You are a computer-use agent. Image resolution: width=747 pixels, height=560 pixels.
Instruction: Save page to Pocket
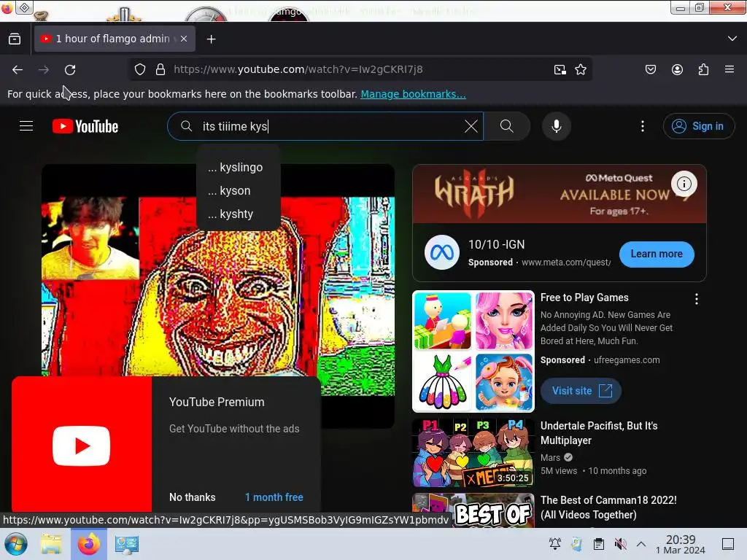(650, 69)
